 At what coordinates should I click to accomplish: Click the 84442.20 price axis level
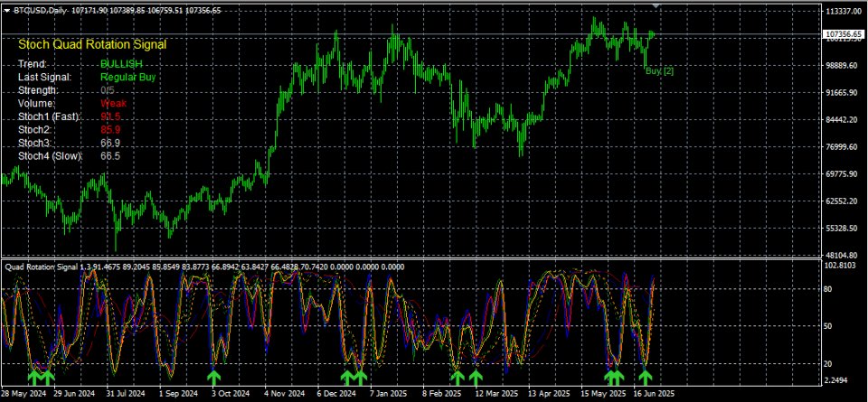click(842, 120)
